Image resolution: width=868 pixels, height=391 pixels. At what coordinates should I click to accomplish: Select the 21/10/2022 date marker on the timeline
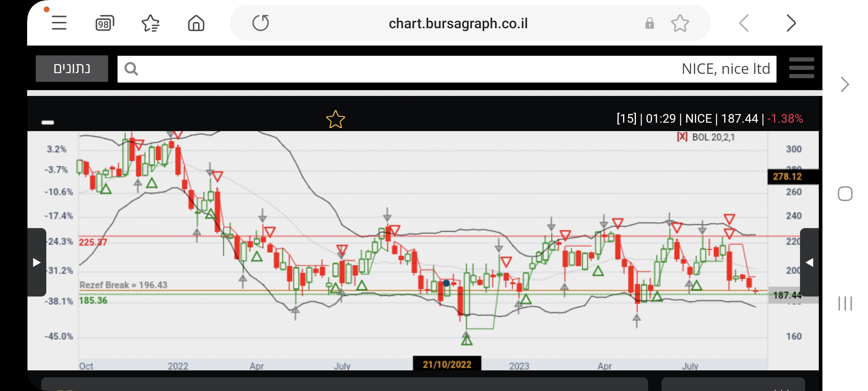447,364
